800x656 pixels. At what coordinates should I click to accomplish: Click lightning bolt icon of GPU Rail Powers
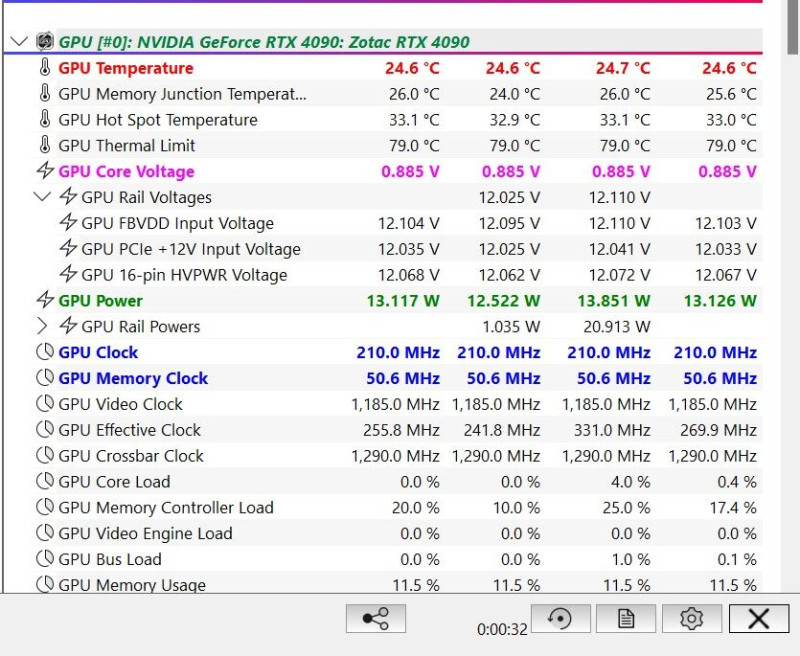coord(68,326)
